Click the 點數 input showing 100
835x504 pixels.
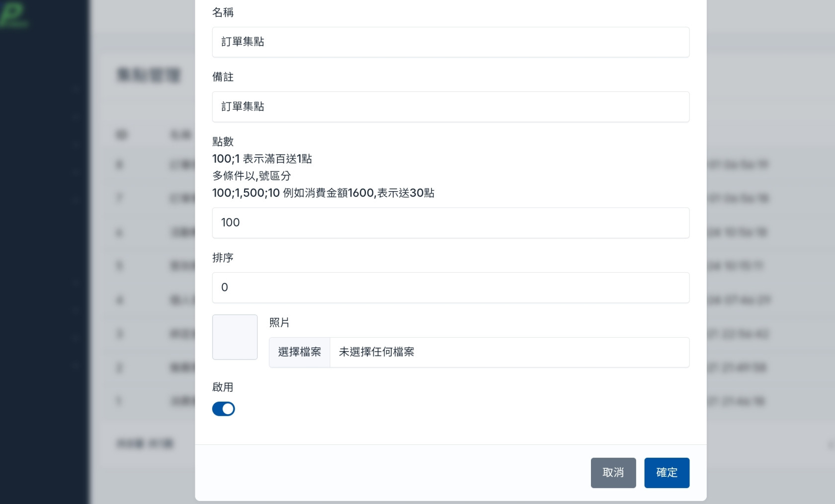[450, 223]
